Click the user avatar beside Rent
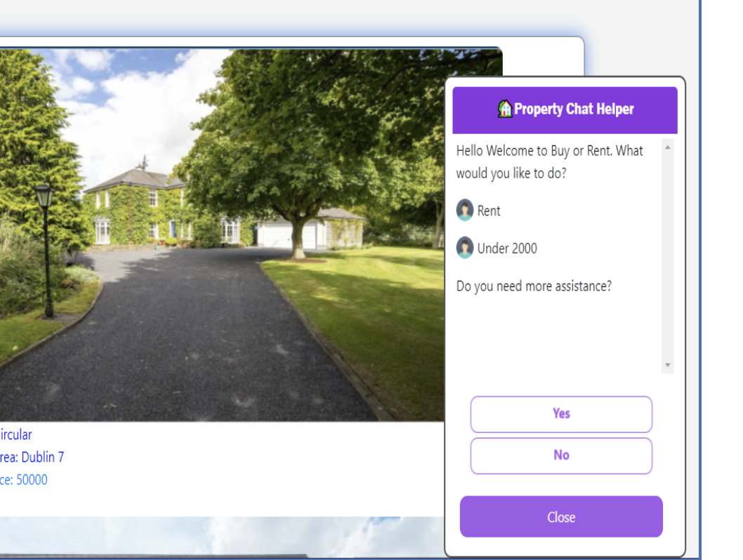This screenshot has height=560, width=743. pyautogui.click(x=465, y=211)
